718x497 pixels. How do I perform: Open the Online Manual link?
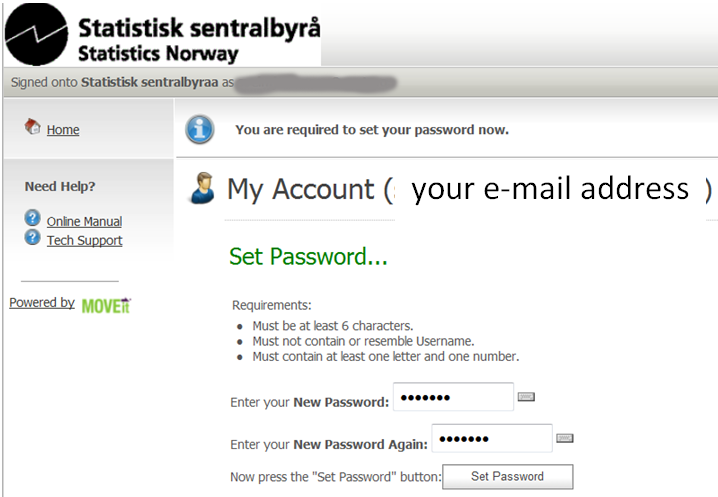(x=84, y=222)
